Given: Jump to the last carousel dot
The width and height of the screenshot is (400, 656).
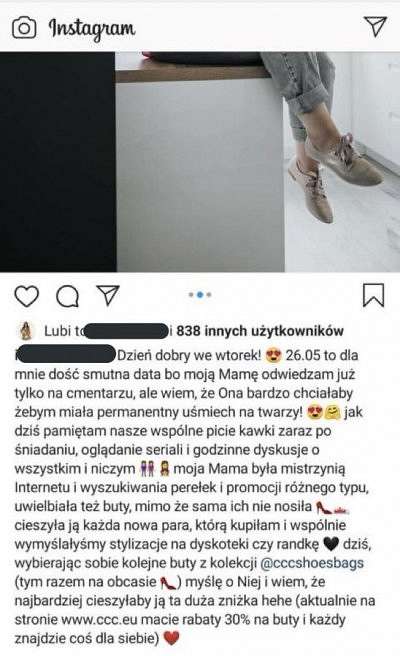Looking at the screenshot, I should [209, 295].
